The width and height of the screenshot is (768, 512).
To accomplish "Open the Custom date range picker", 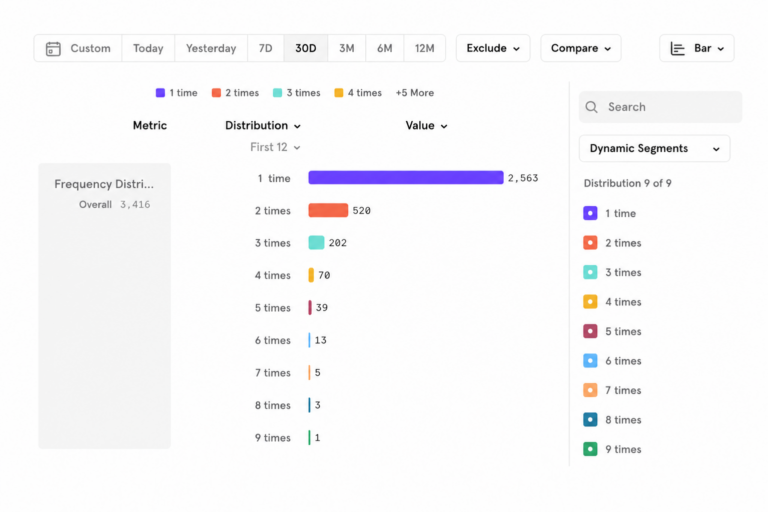I will click(78, 48).
